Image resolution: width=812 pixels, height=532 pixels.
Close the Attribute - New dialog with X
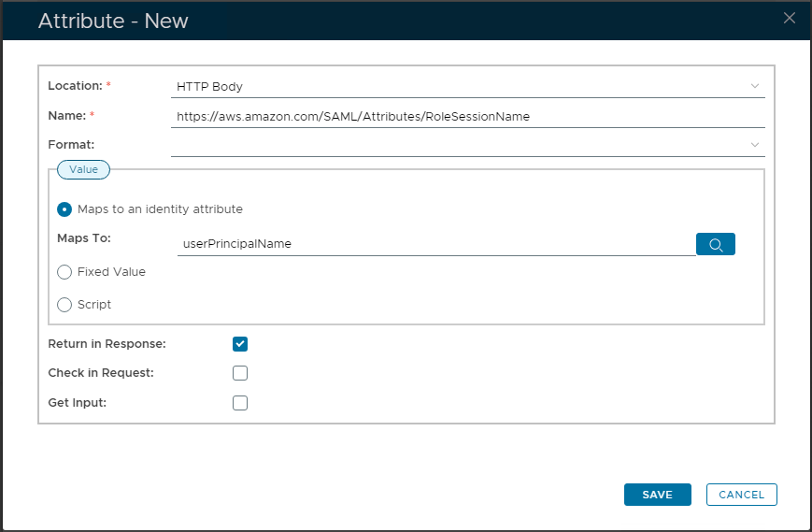pyautogui.click(x=790, y=18)
